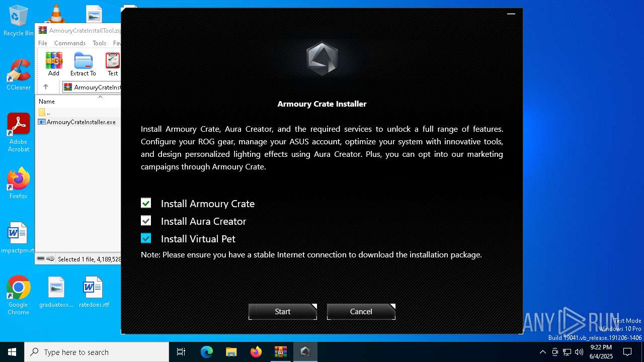This screenshot has height=362, width=644.
Task: Uncheck Install Armoury Crate checkbox
Action: [146, 203]
